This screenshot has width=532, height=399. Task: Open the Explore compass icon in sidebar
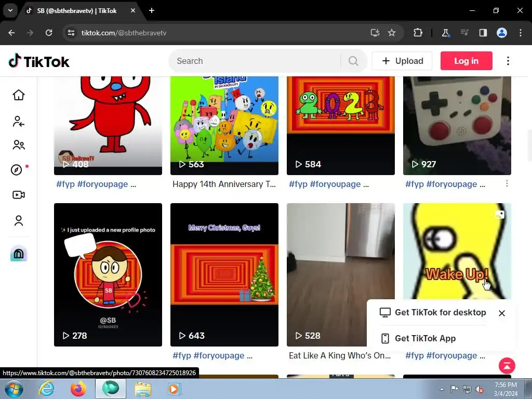coord(17,170)
